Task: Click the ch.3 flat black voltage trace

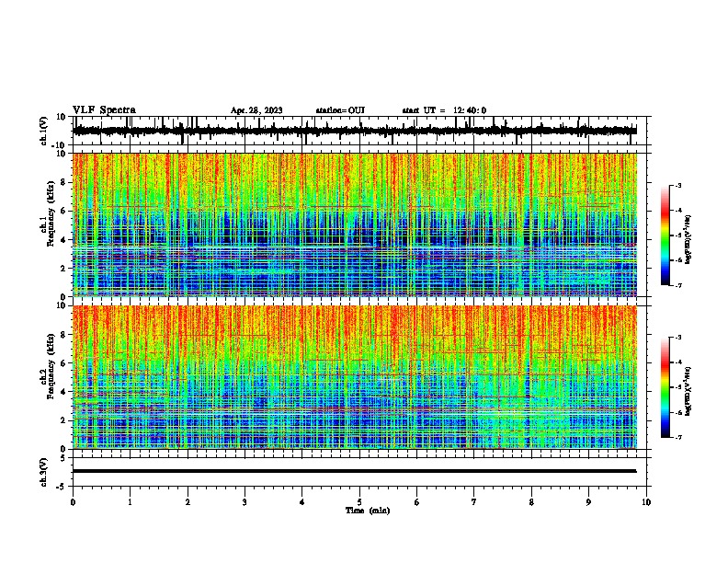Action: [x=354, y=471]
